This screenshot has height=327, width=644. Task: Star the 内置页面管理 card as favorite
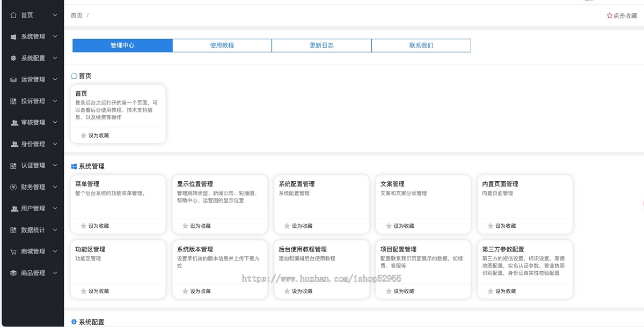[490, 226]
